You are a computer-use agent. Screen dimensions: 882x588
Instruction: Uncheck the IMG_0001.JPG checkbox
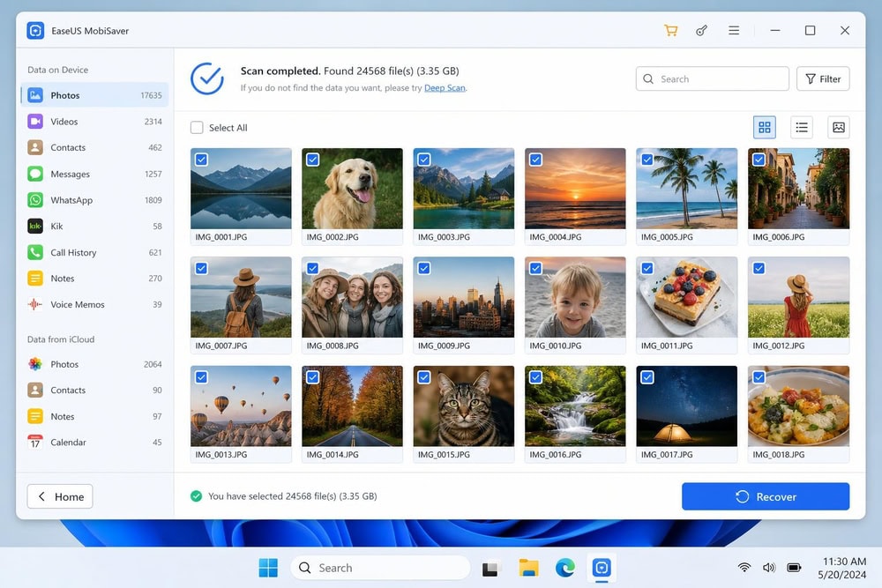201,160
